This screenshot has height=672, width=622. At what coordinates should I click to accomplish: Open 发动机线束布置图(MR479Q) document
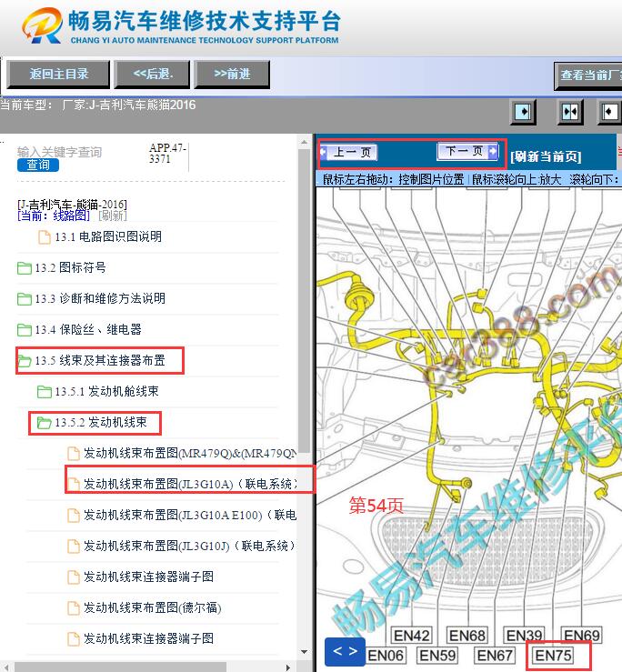coord(189,454)
